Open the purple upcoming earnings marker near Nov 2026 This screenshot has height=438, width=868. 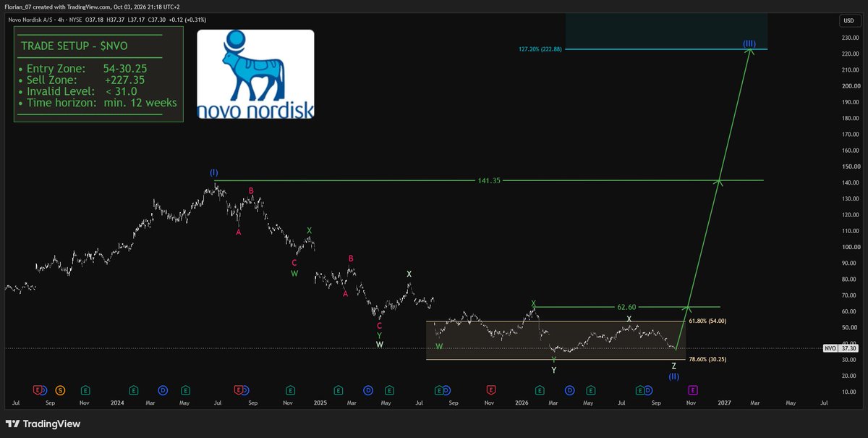click(692, 390)
